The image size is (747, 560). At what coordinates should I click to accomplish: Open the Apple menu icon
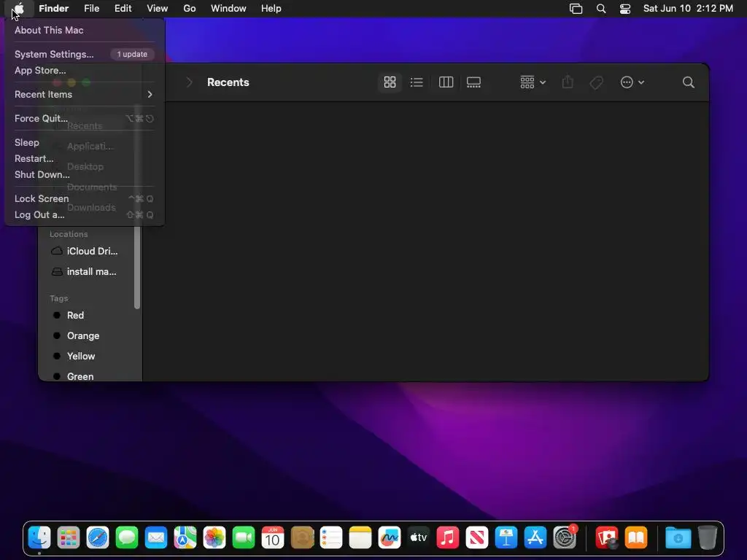(18, 8)
